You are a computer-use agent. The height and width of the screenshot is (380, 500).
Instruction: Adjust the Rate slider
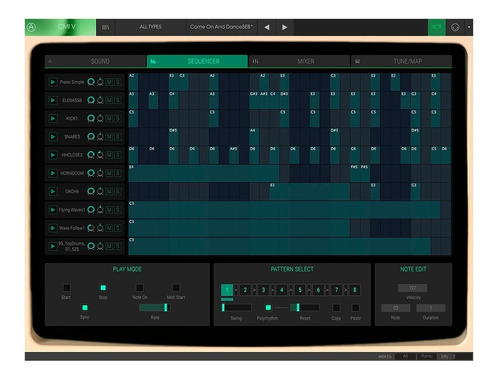[x=155, y=307]
